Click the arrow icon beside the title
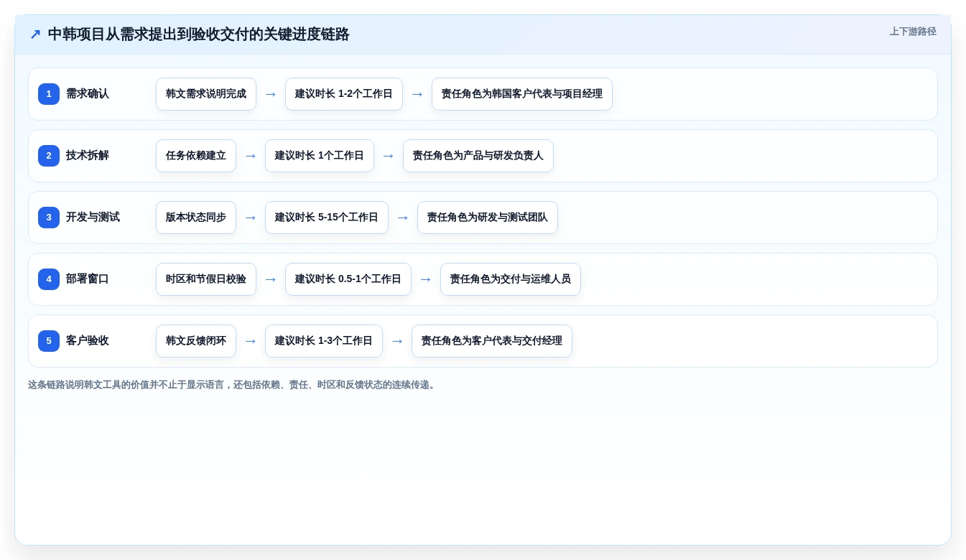Image resolution: width=966 pixels, height=560 pixels. (x=35, y=34)
